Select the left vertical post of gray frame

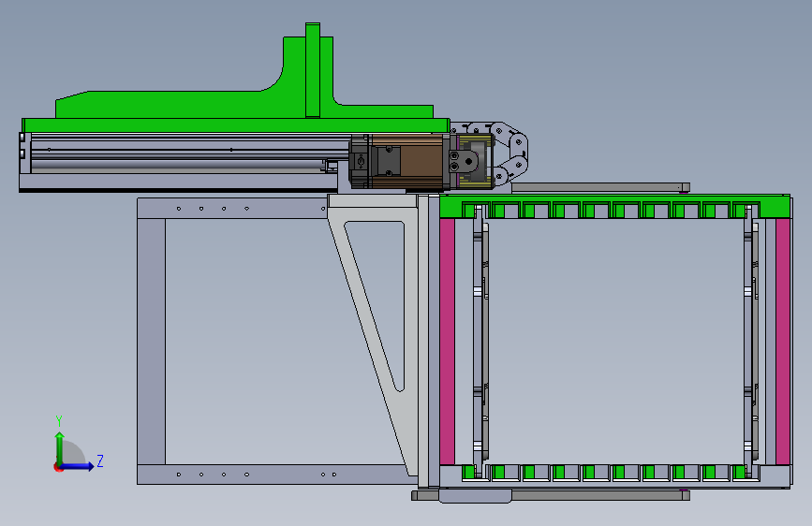(151, 342)
